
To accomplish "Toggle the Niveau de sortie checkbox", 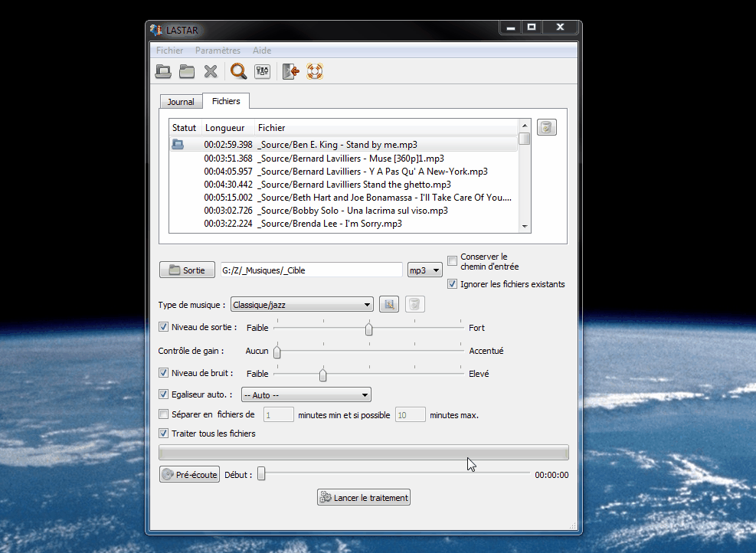I will (x=163, y=327).
